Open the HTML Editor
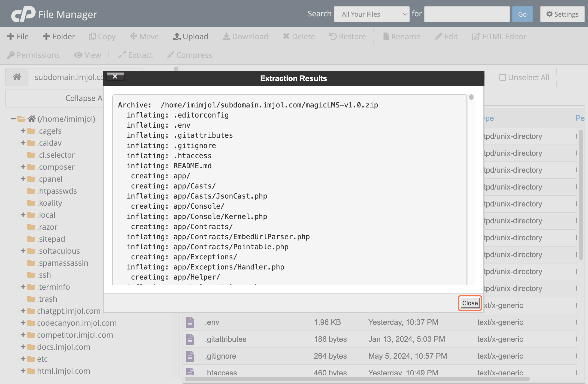This screenshot has height=384, width=588. pyautogui.click(x=499, y=37)
